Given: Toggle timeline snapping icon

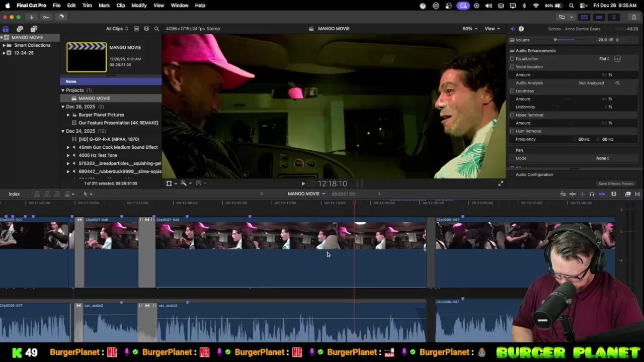Looking at the screenshot, I should (602, 194).
